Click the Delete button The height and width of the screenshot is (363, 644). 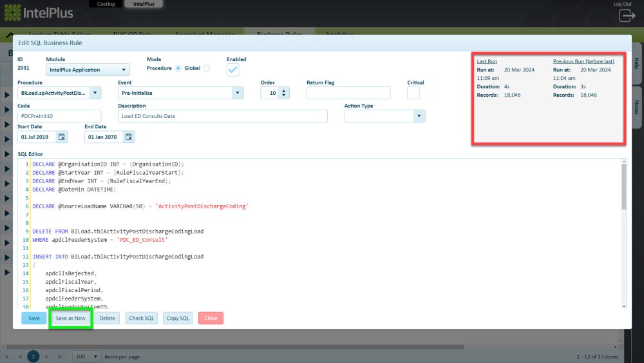click(x=107, y=319)
